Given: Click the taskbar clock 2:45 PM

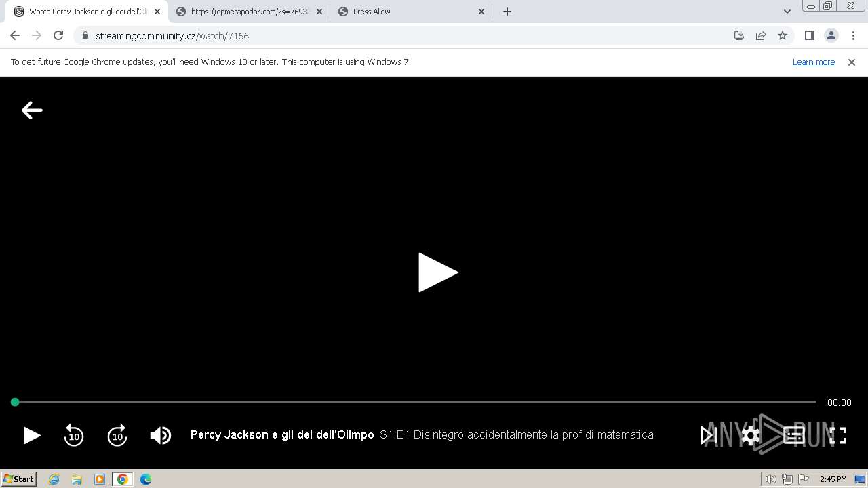Looking at the screenshot, I should pos(833,479).
